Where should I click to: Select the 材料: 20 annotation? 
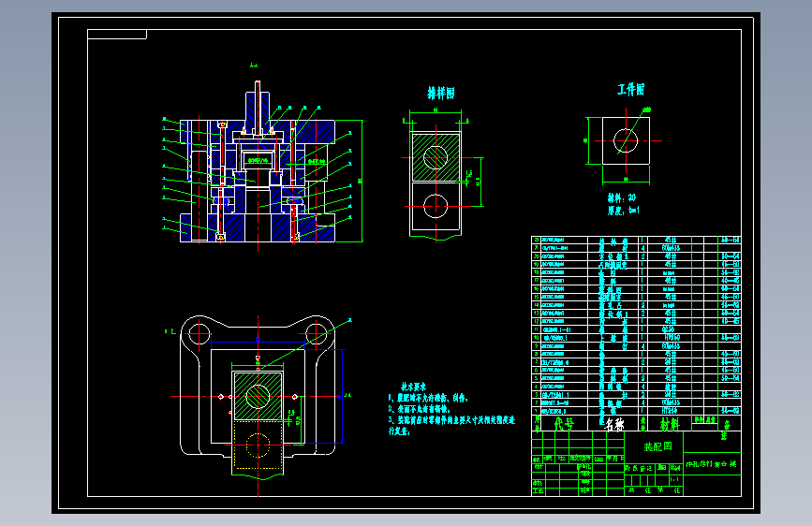tap(622, 197)
